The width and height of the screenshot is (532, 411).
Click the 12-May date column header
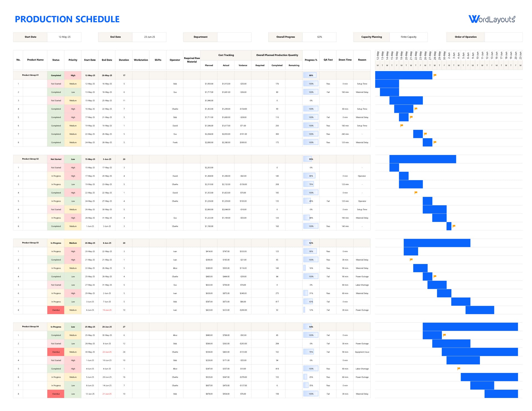coord(377,55)
